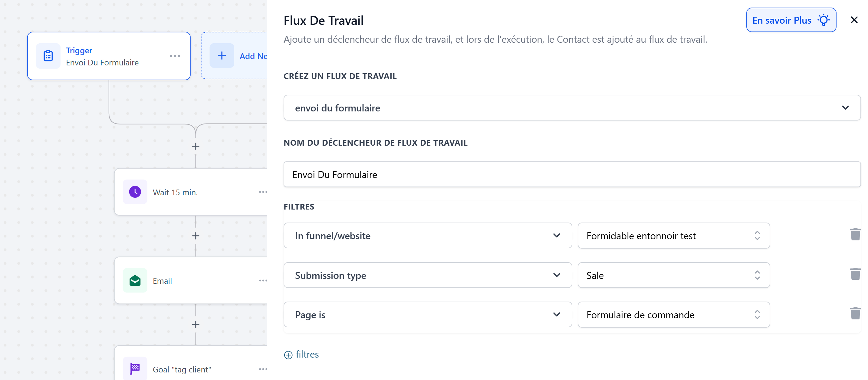The height and width of the screenshot is (380, 868).
Task: Click the Trigger clipboard form icon
Action: tap(48, 56)
